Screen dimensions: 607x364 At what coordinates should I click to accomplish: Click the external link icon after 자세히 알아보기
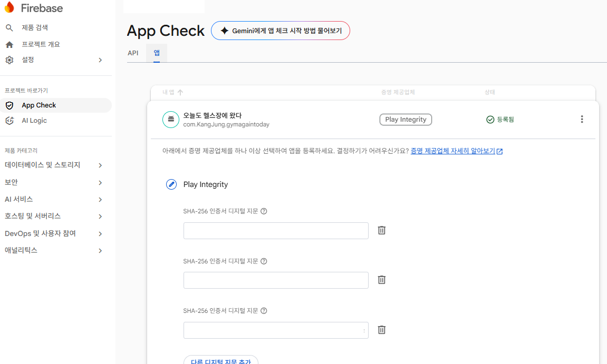pos(499,151)
